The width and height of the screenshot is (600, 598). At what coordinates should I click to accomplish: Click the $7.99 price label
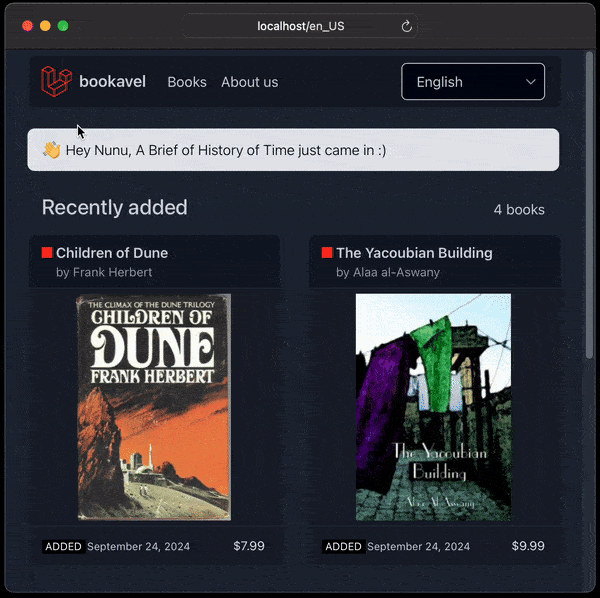coord(248,546)
